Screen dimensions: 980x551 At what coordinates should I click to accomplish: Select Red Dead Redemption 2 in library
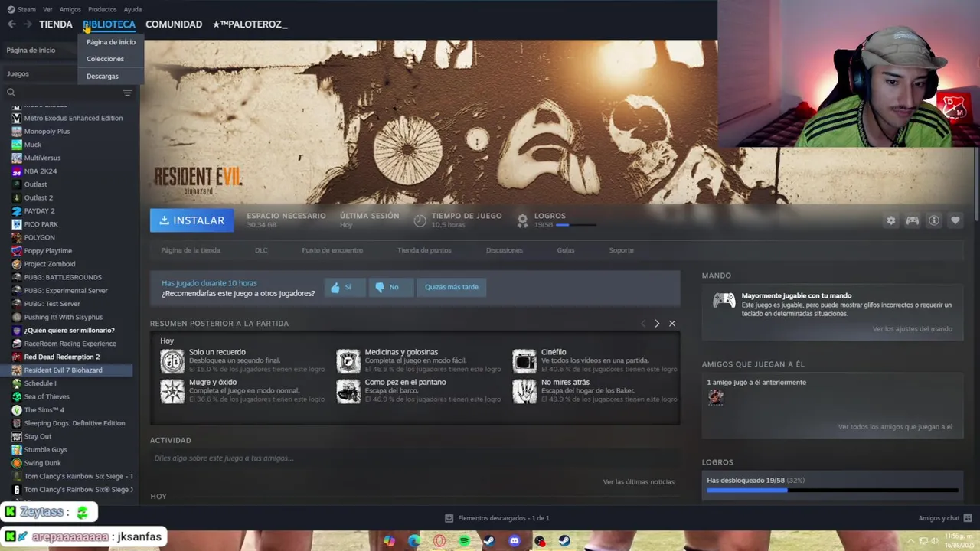click(x=67, y=357)
